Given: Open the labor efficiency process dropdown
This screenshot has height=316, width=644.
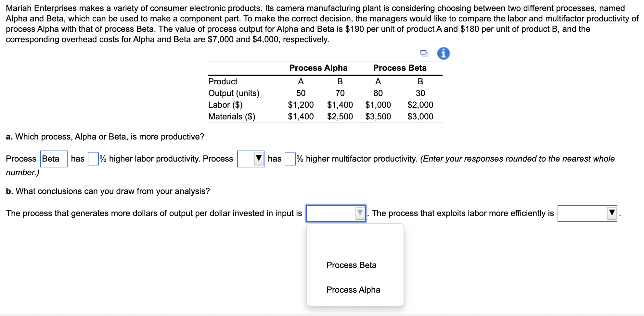Looking at the screenshot, I should tap(587, 213).
